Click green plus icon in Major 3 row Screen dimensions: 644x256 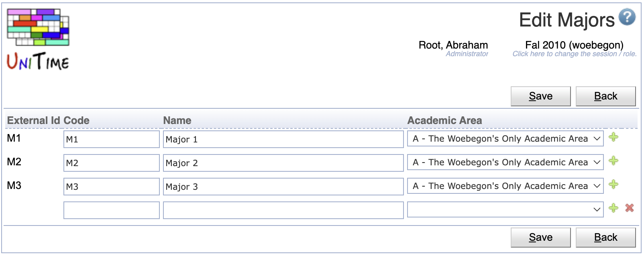[x=613, y=185]
